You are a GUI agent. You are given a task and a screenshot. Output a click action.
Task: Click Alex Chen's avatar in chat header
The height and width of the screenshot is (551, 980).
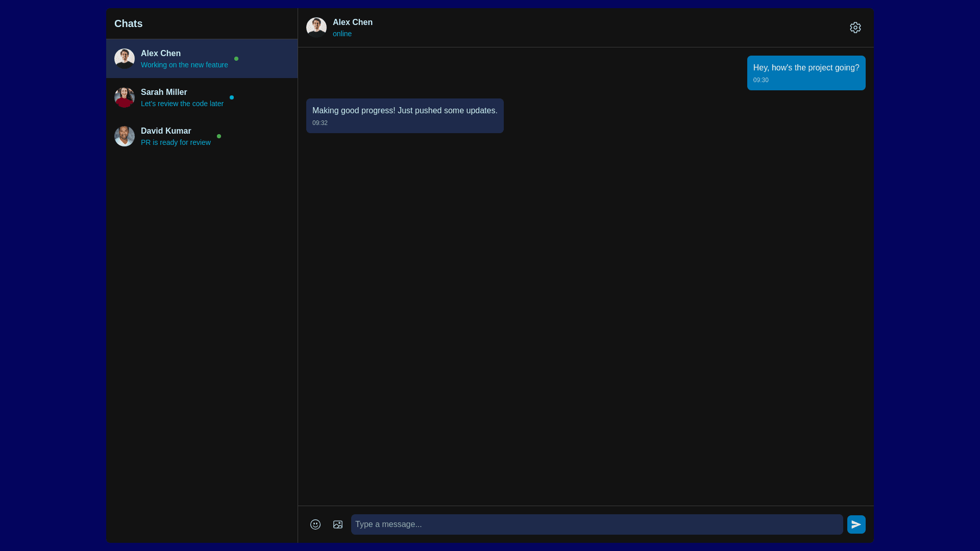tap(316, 28)
